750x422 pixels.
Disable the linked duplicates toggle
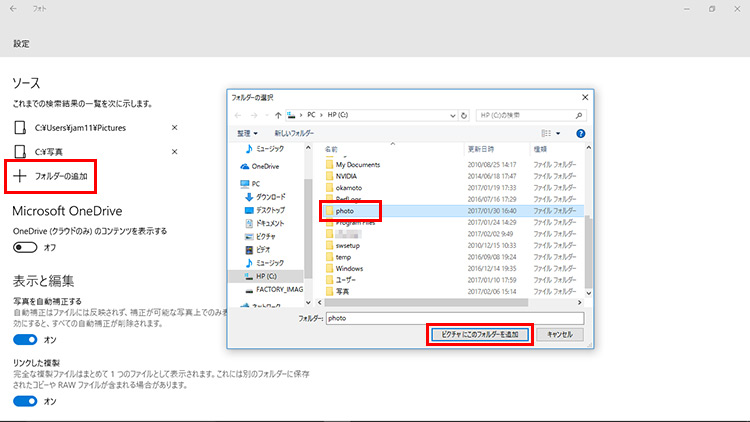tap(25, 401)
